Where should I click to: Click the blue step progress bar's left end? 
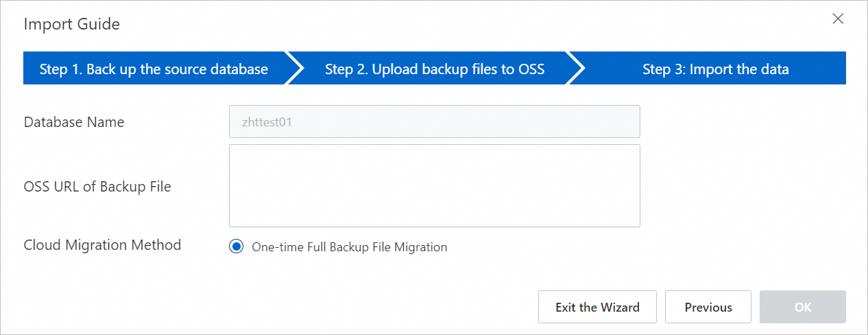tap(29, 69)
